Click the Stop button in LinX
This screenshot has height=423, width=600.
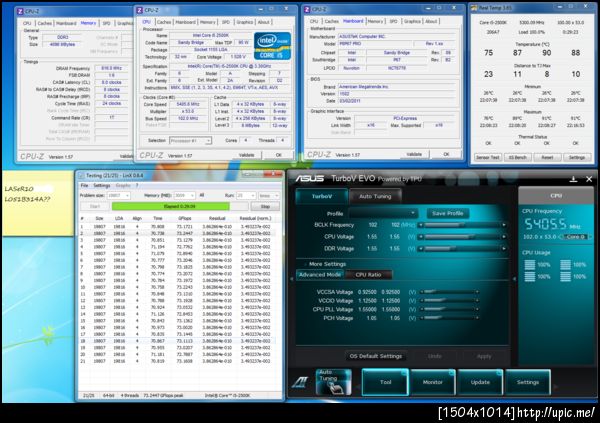pos(265,206)
